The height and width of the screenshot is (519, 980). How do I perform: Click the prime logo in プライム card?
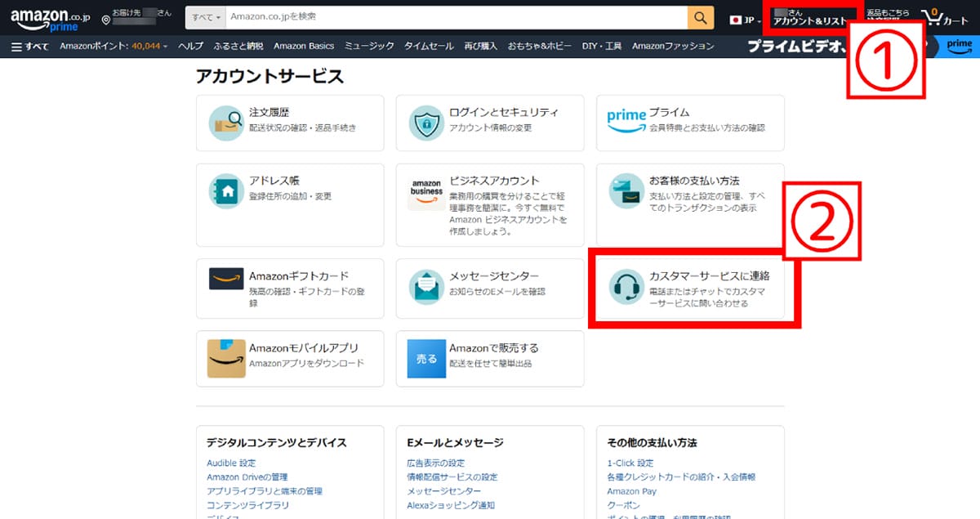pos(626,120)
